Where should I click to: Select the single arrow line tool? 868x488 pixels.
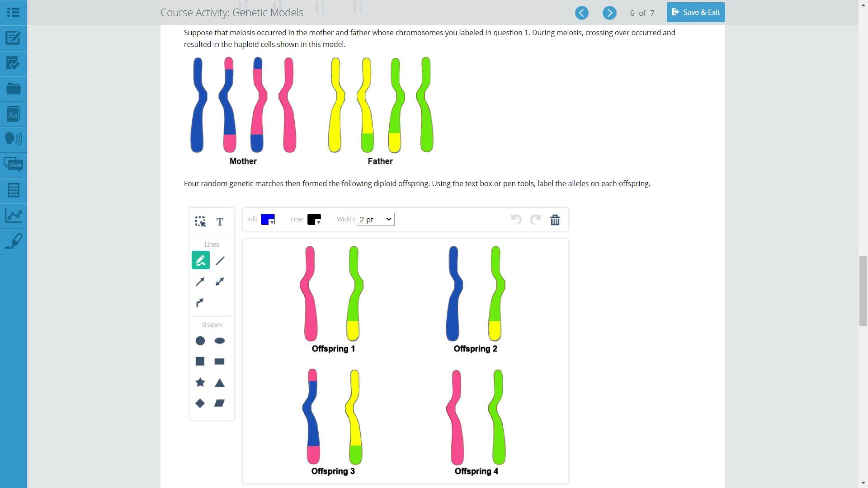tap(200, 282)
